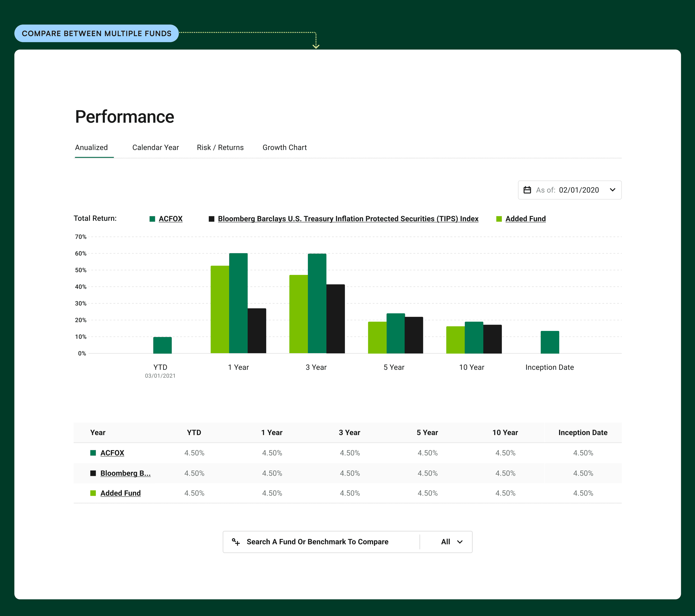Switch to the Calendar Year tab

tap(155, 148)
